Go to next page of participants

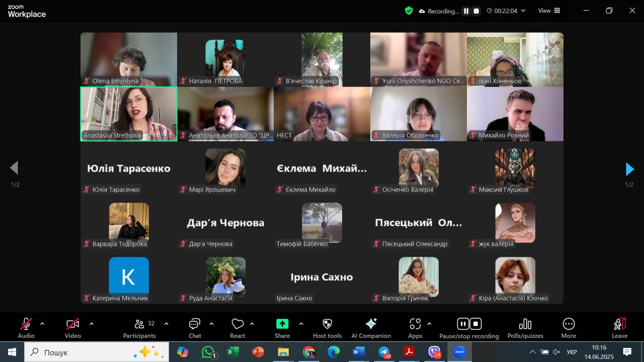coord(629,169)
